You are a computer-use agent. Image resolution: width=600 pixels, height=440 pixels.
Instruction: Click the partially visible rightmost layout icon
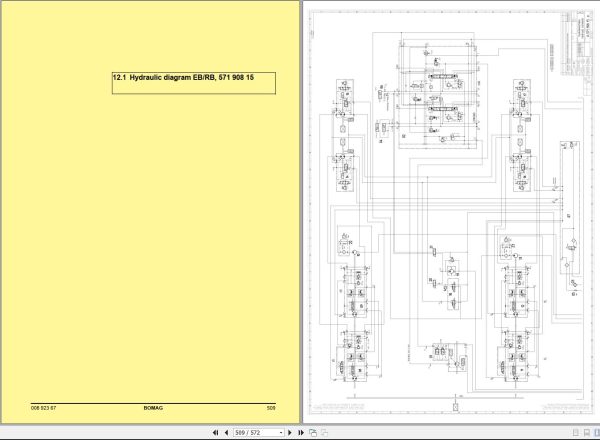coord(597,433)
